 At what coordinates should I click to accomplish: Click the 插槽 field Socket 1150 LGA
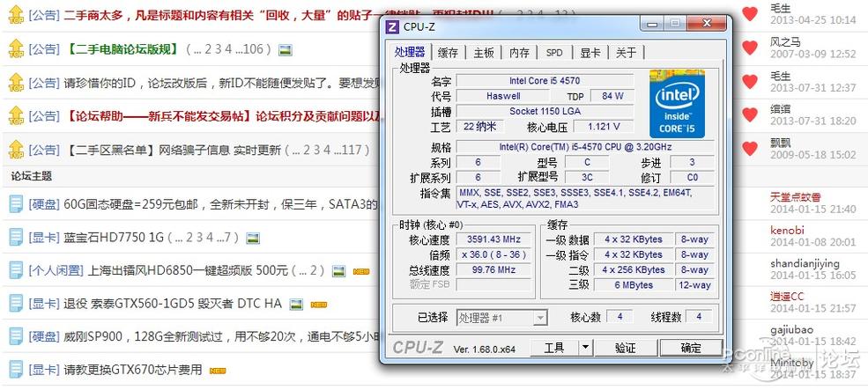pos(545,111)
